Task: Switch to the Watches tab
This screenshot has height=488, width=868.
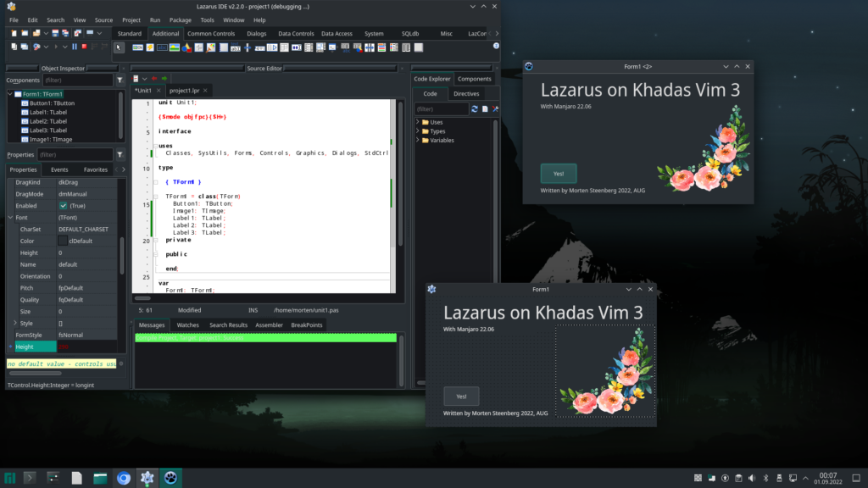Action: pyautogui.click(x=187, y=325)
